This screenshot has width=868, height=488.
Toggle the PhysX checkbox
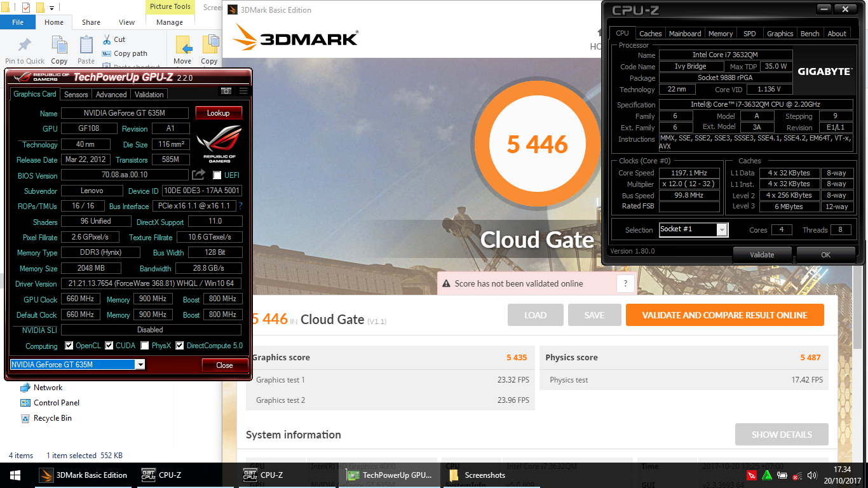145,346
